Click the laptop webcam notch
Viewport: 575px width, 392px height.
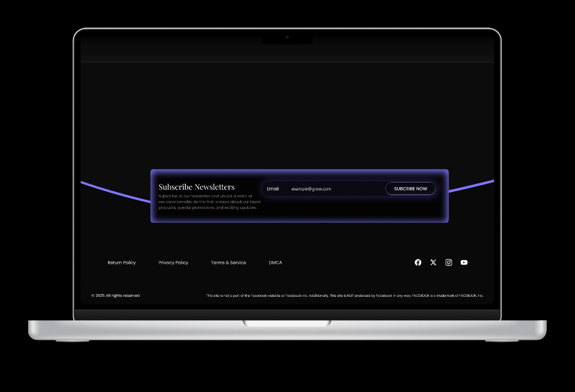(x=287, y=38)
